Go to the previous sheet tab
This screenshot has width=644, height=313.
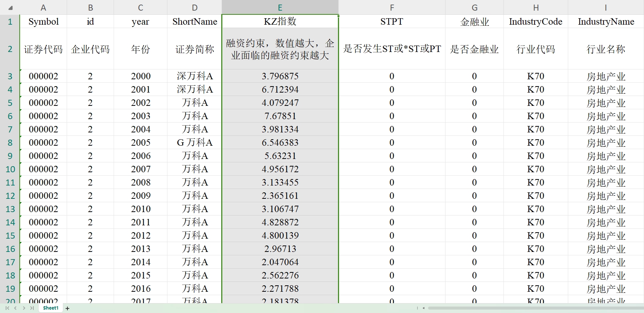click(x=16, y=308)
